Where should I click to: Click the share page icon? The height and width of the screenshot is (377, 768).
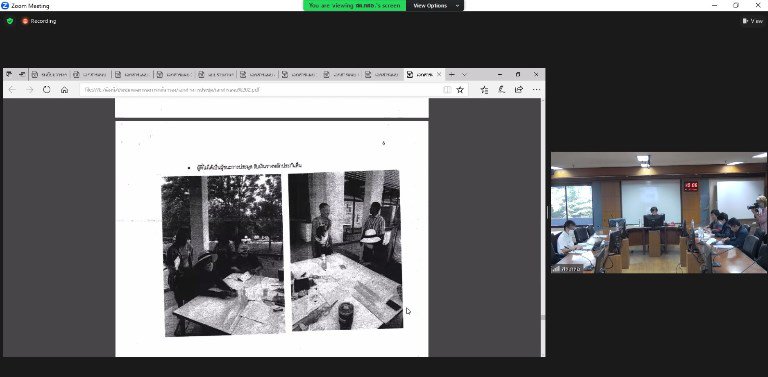(x=519, y=90)
